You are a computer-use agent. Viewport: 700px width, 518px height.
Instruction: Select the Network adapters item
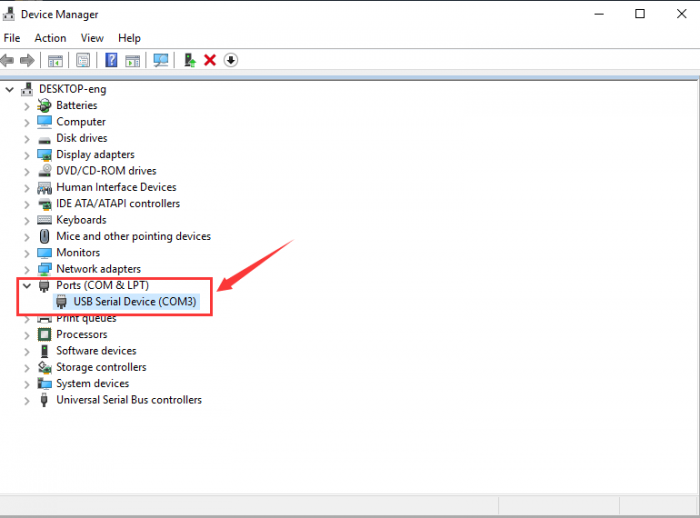click(x=98, y=269)
